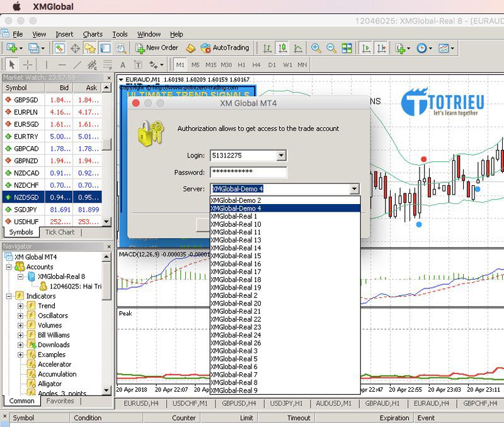Toggle the Navigator star-folder icon
The height and width of the screenshot is (427, 504).
coord(90,48)
